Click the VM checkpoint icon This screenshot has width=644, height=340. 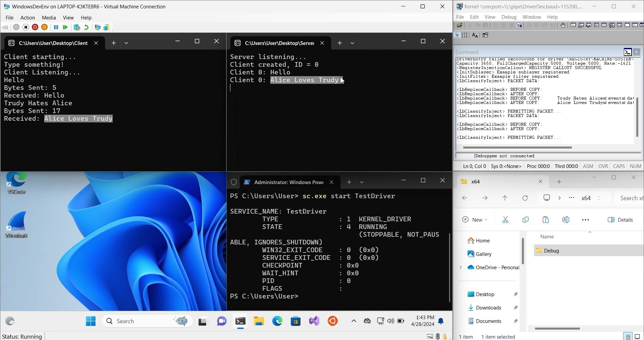(77, 27)
